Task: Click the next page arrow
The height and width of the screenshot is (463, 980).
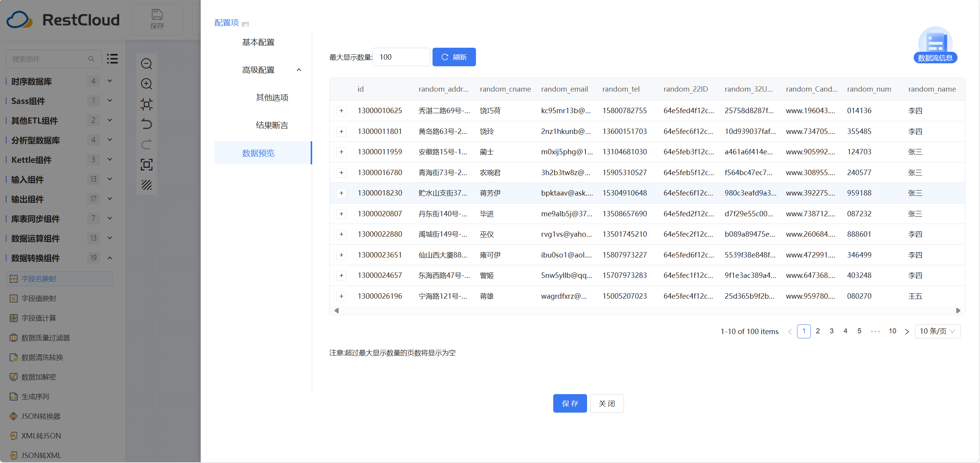Action: [907, 331]
